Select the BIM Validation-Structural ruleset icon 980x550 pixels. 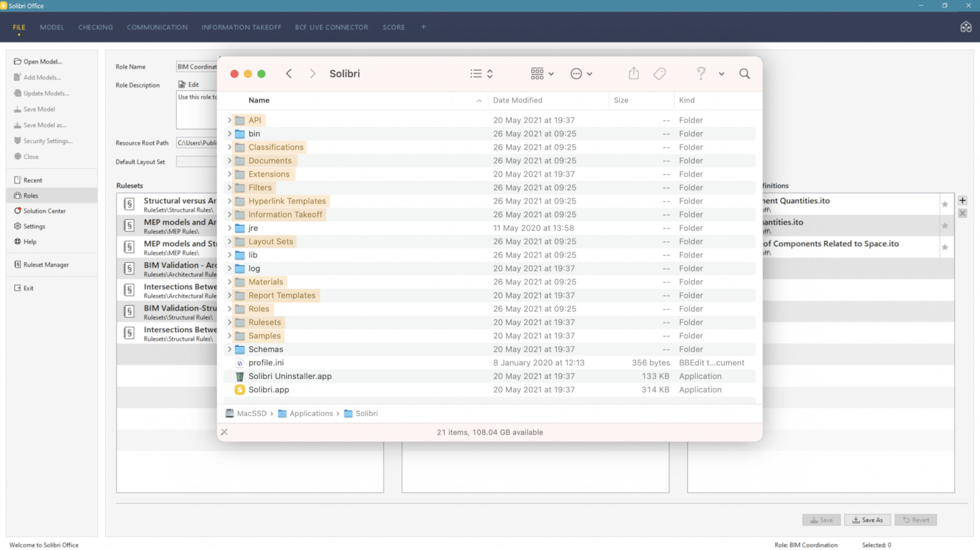129,312
